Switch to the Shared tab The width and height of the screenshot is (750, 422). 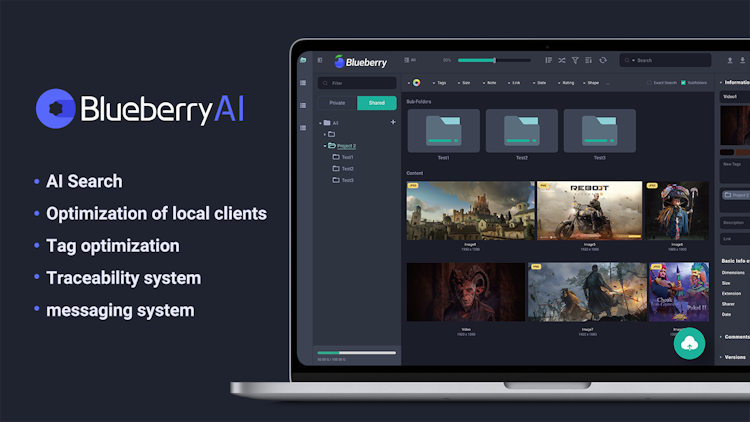[376, 103]
